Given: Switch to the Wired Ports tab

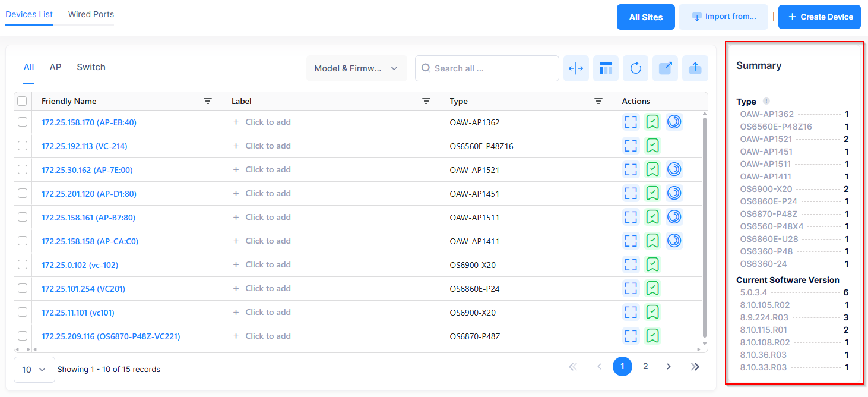Looking at the screenshot, I should click(91, 14).
